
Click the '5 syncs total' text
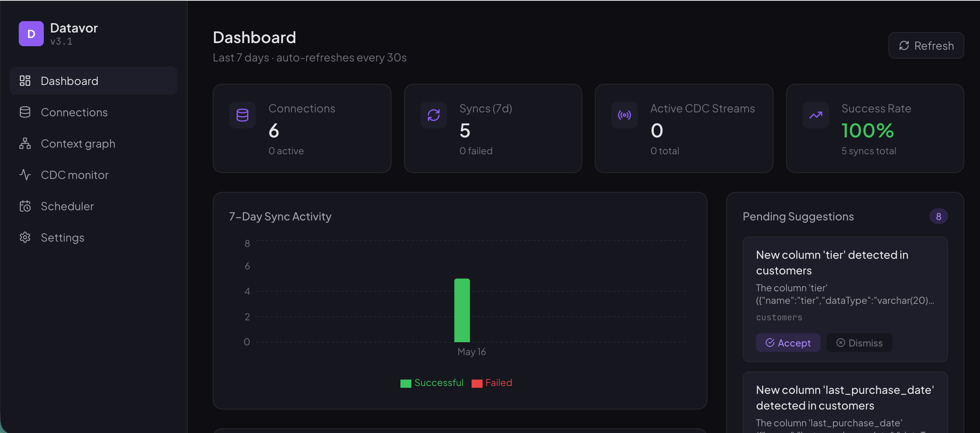click(x=869, y=151)
